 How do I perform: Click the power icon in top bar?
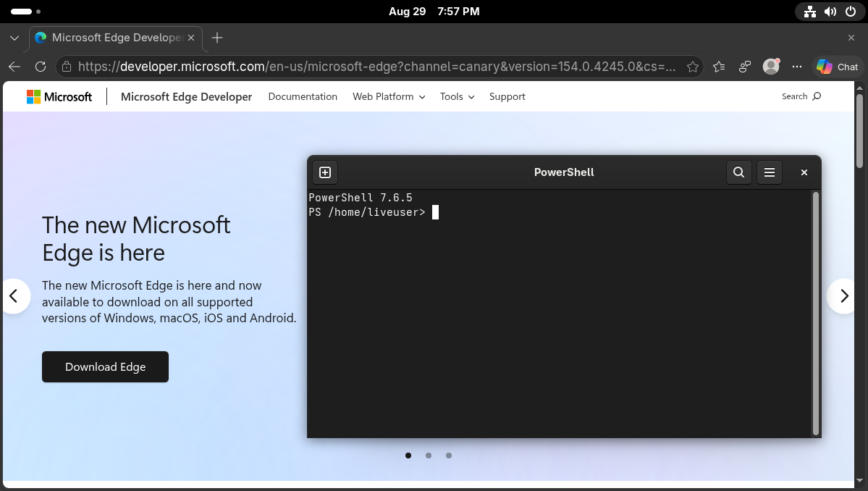pyautogui.click(x=851, y=12)
